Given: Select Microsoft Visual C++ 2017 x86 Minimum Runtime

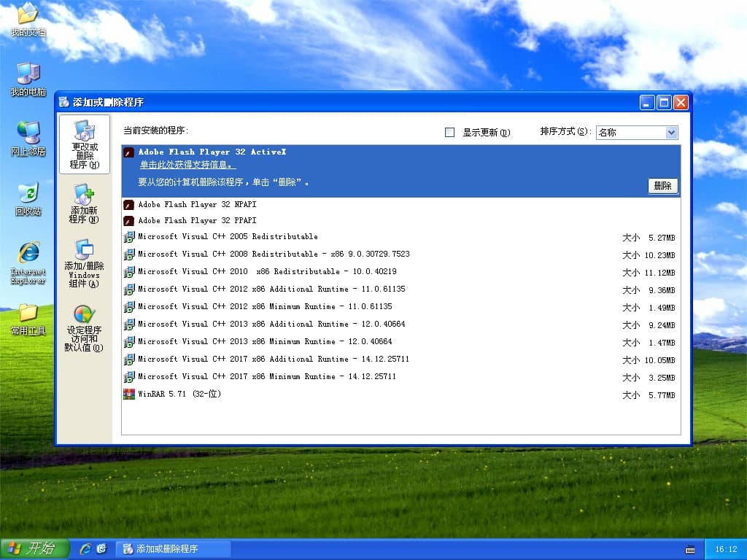Looking at the screenshot, I should pyautogui.click(x=267, y=377).
